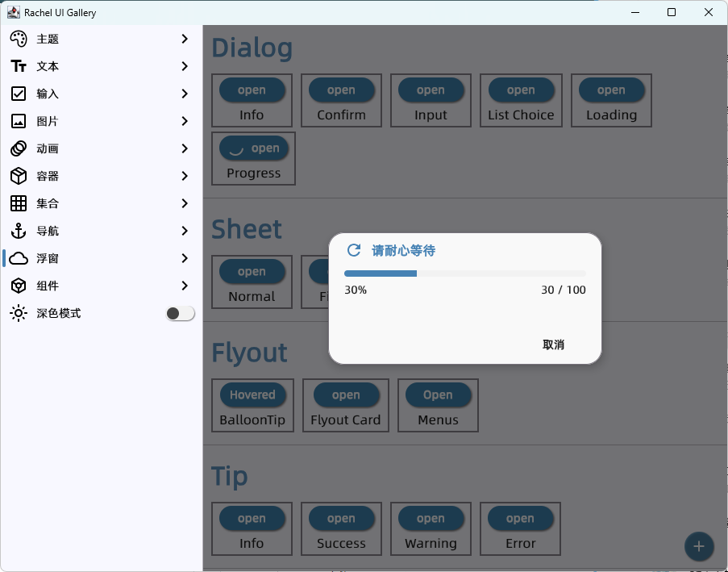Click the grid icon next to 集合
The height and width of the screenshot is (572, 728).
click(x=19, y=203)
